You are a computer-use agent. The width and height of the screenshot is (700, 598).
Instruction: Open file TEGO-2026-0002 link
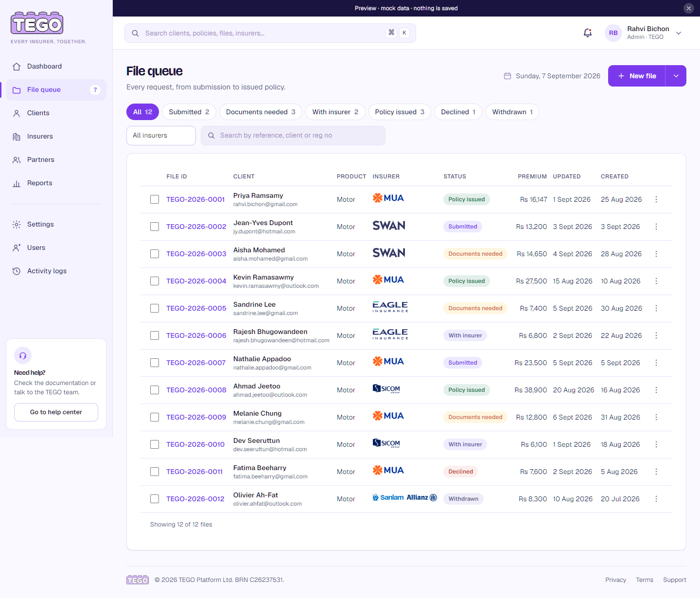(196, 227)
